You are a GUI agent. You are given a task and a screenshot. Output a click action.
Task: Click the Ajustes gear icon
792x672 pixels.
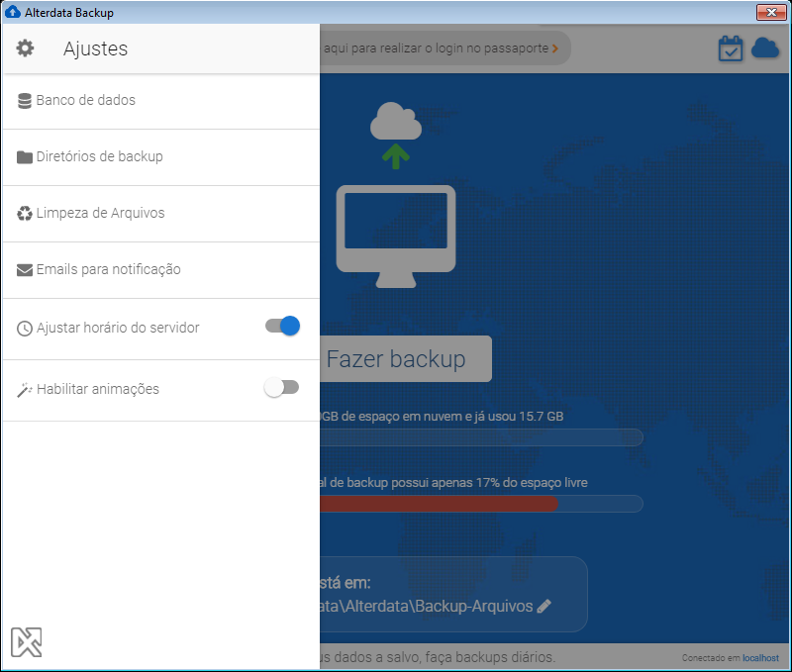[25, 48]
